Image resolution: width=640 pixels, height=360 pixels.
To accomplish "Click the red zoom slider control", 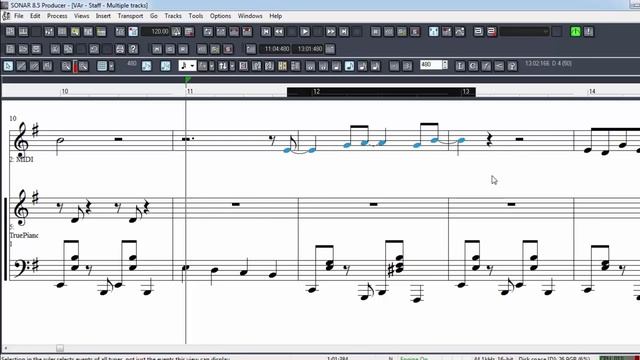I will tap(75, 67).
